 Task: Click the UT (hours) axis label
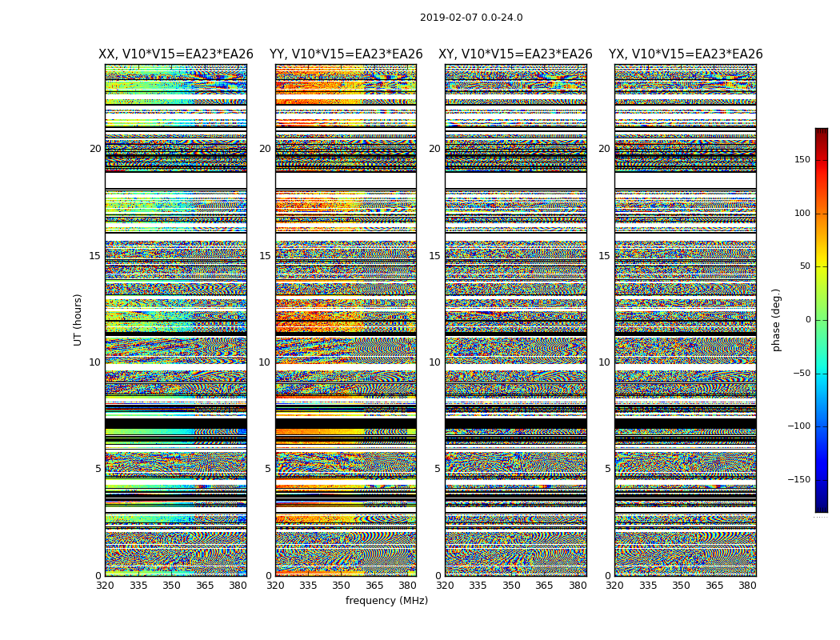[78, 320]
